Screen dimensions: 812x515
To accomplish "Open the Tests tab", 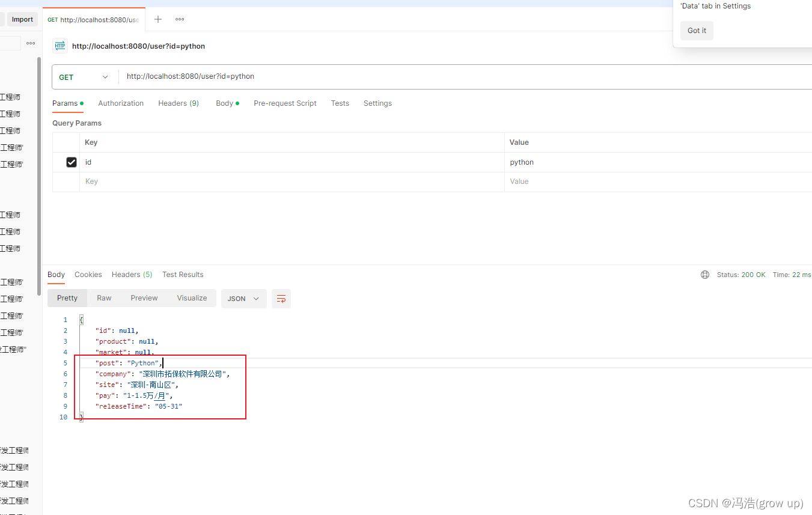I will pos(340,103).
